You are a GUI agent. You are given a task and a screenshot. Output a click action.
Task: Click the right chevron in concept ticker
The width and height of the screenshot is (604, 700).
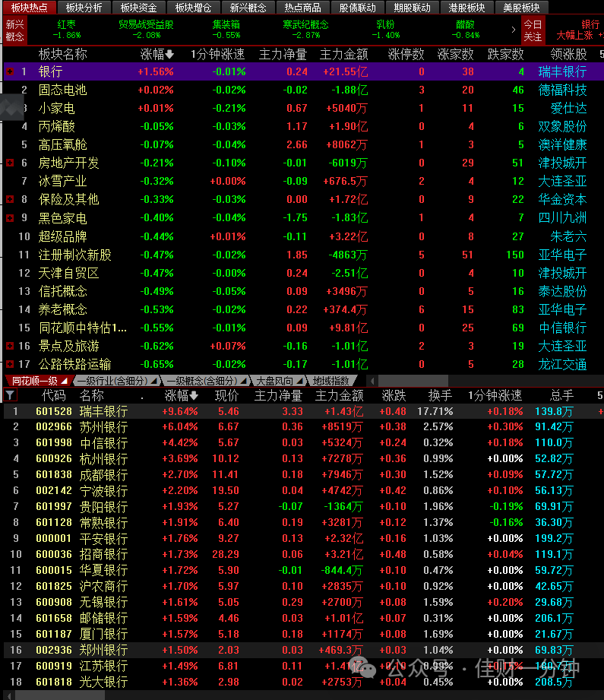point(514,30)
